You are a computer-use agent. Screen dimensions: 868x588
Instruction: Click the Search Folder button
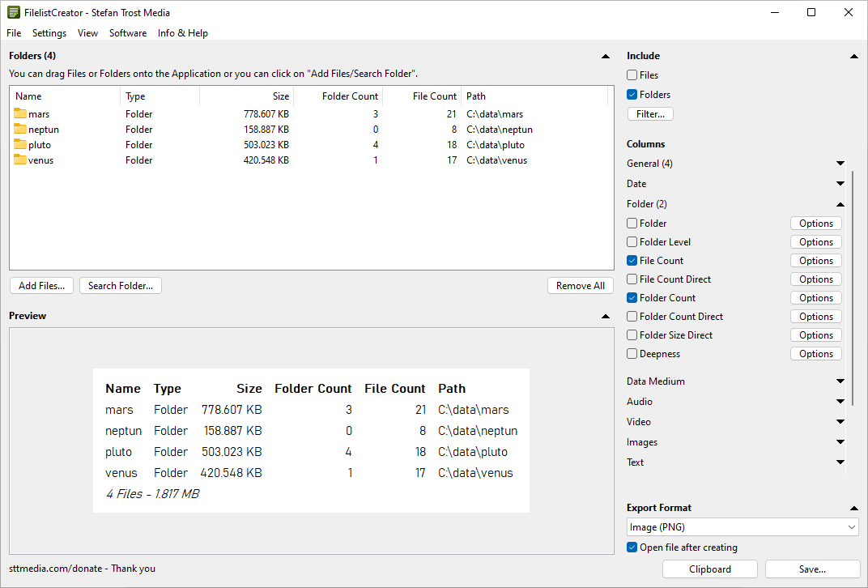coord(120,285)
